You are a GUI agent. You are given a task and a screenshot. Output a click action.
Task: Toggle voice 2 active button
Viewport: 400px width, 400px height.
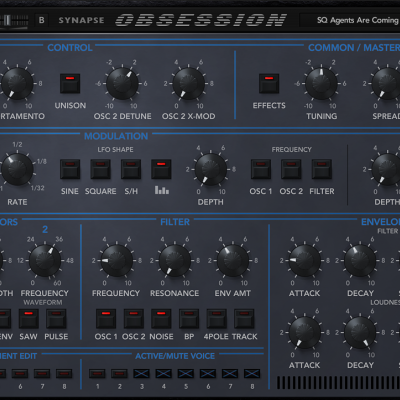(119, 373)
